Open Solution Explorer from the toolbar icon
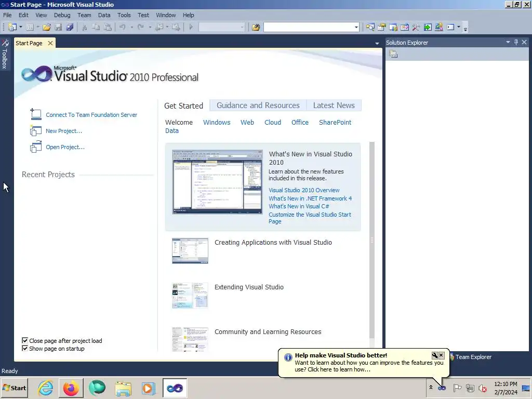The width and height of the screenshot is (532, 399). pyautogui.click(x=370, y=27)
